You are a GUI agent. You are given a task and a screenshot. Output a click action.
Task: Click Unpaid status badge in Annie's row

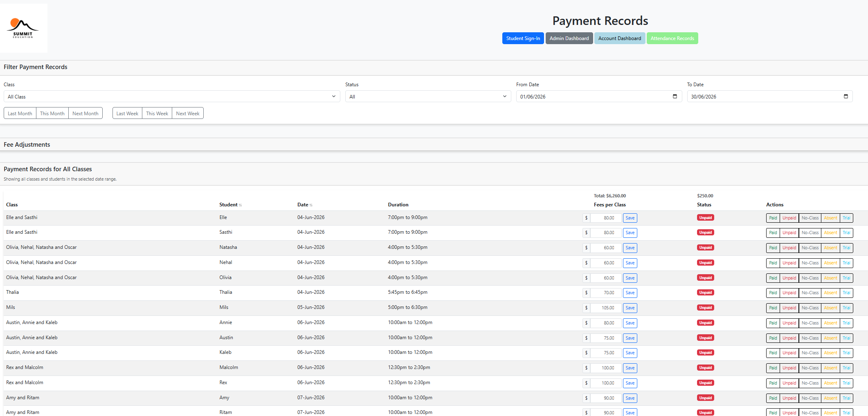[705, 323]
